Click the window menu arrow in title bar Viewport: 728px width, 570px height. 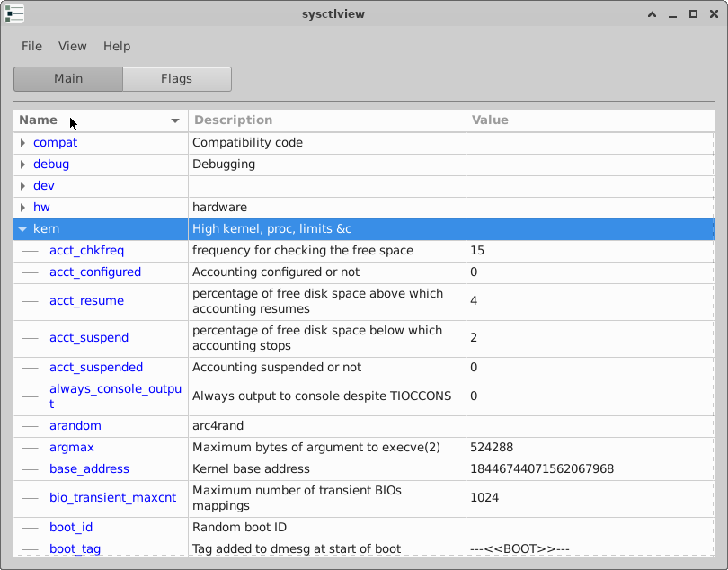click(x=653, y=14)
